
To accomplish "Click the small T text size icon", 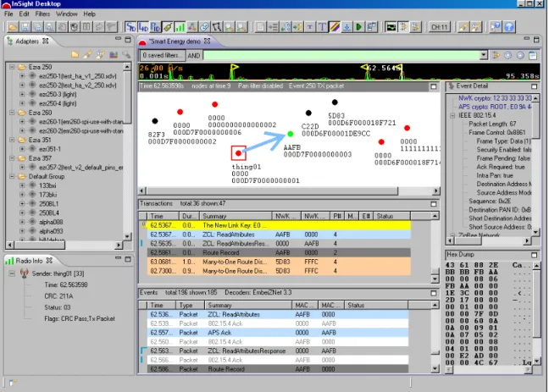I will coord(310,27).
